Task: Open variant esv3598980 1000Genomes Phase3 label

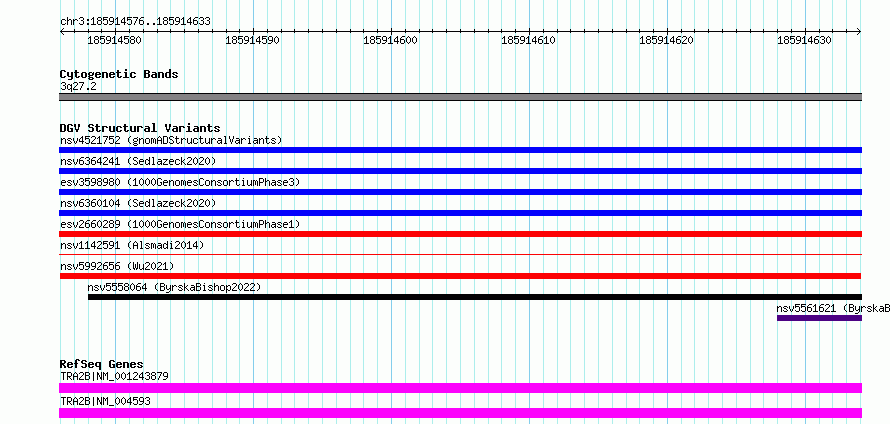Action: pos(180,182)
